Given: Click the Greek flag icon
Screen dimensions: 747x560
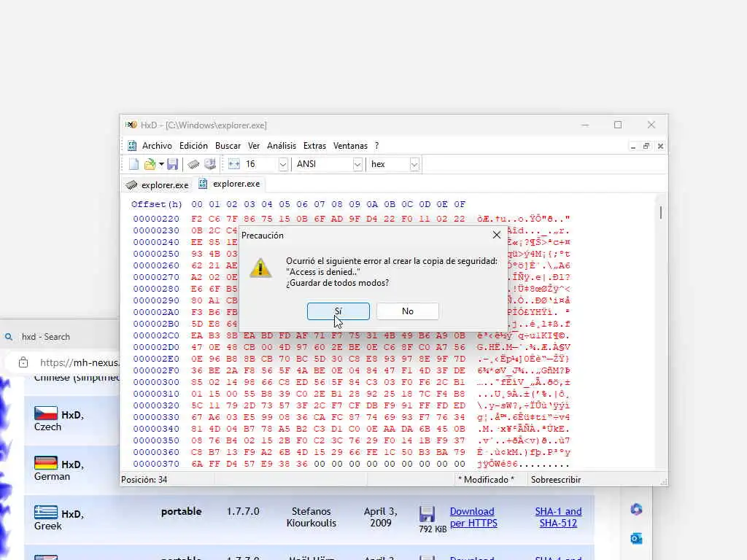Looking at the screenshot, I should (46, 513).
